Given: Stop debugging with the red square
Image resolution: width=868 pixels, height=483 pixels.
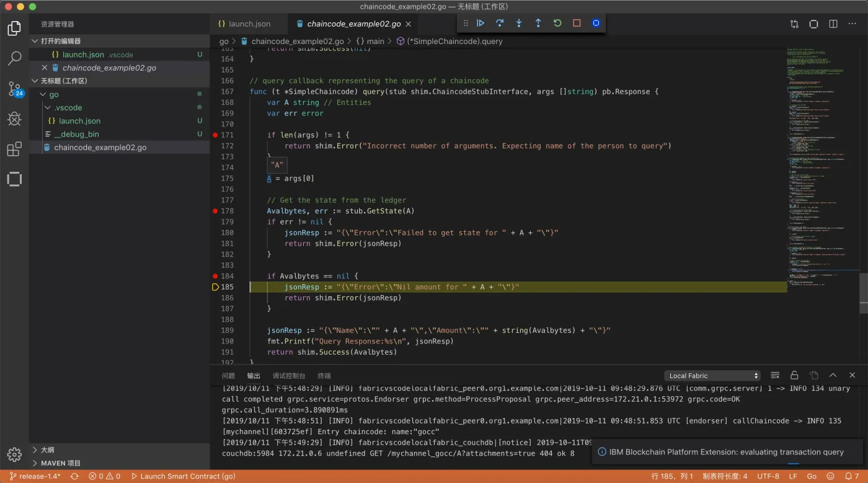Looking at the screenshot, I should [x=577, y=23].
